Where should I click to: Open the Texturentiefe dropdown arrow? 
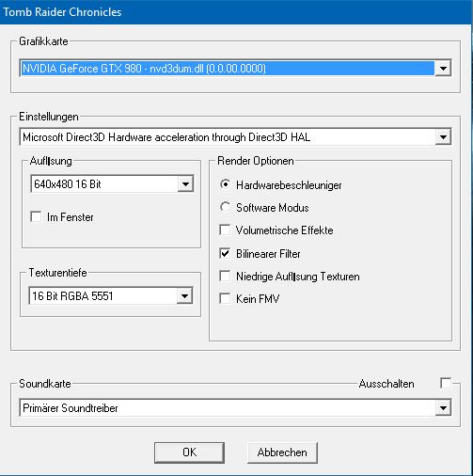(x=184, y=295)
